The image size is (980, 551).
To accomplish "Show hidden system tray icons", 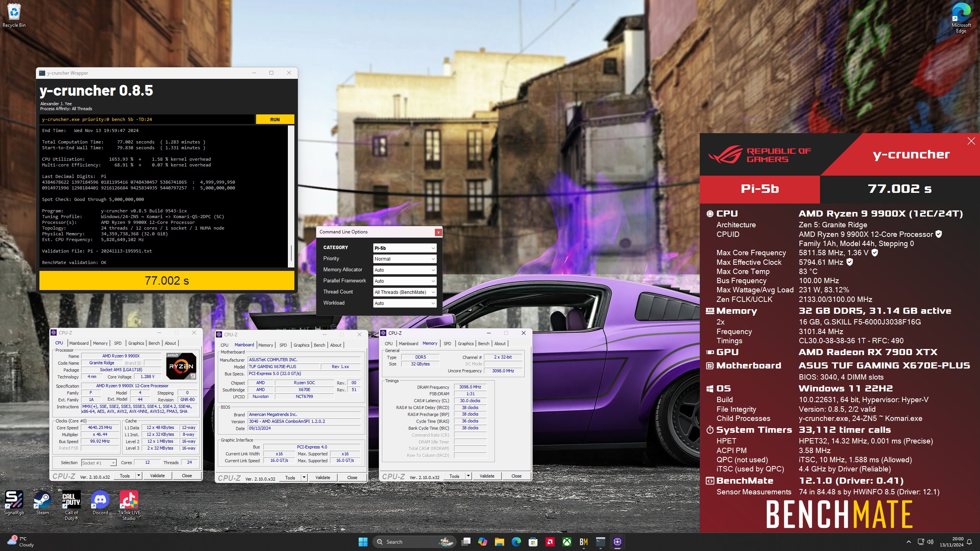I will (x=908, y=542).
